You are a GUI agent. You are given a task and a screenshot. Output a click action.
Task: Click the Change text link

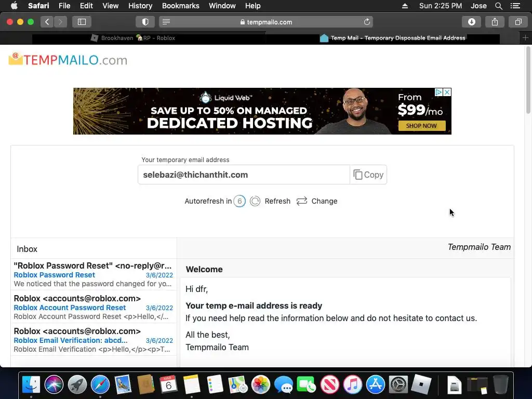pyautogui.click(x=324, y=201)
